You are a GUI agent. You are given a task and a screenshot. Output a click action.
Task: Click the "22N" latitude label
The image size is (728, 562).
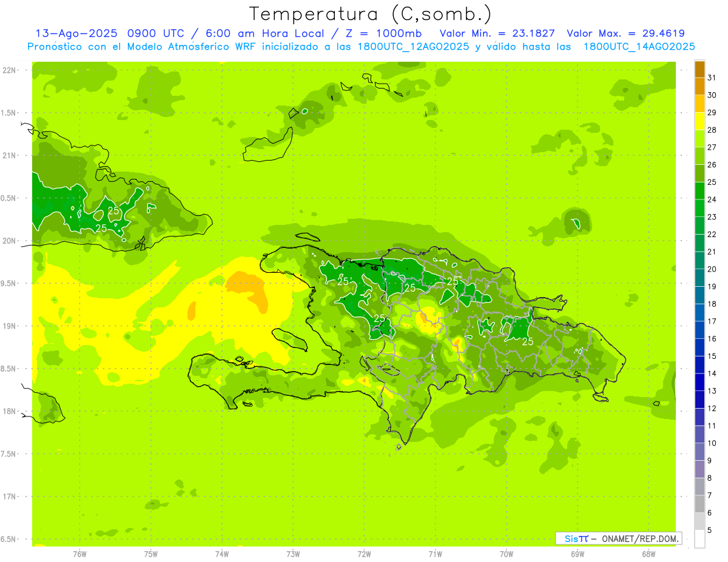(10, 70)
